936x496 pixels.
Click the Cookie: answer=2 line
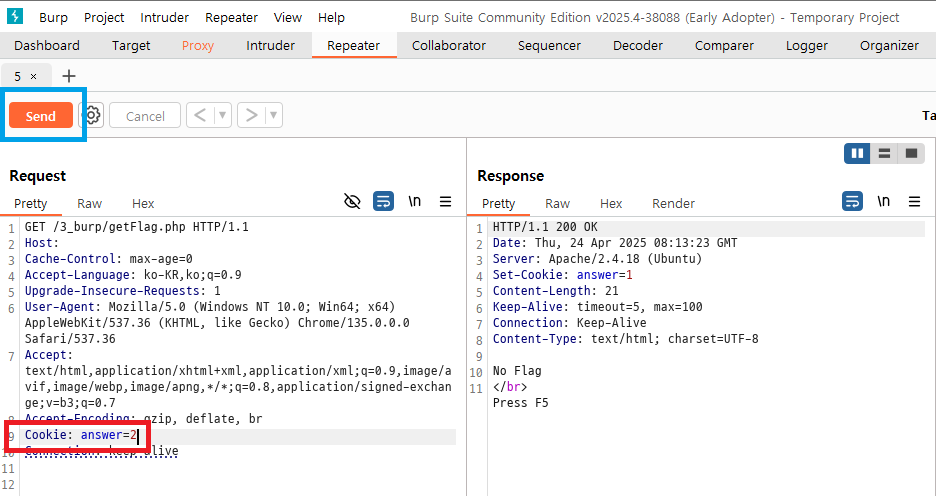coord(81,435)
